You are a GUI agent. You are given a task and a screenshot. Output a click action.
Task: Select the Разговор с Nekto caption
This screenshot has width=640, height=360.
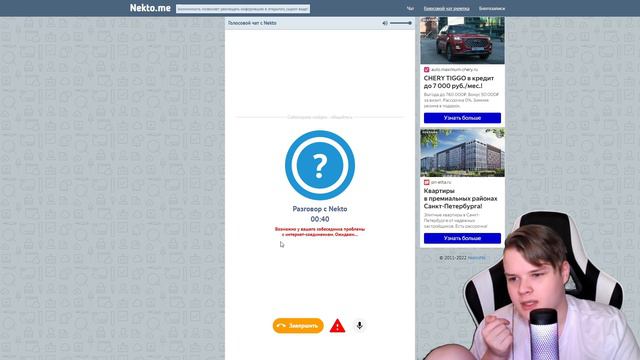click(x=320, y=209)
